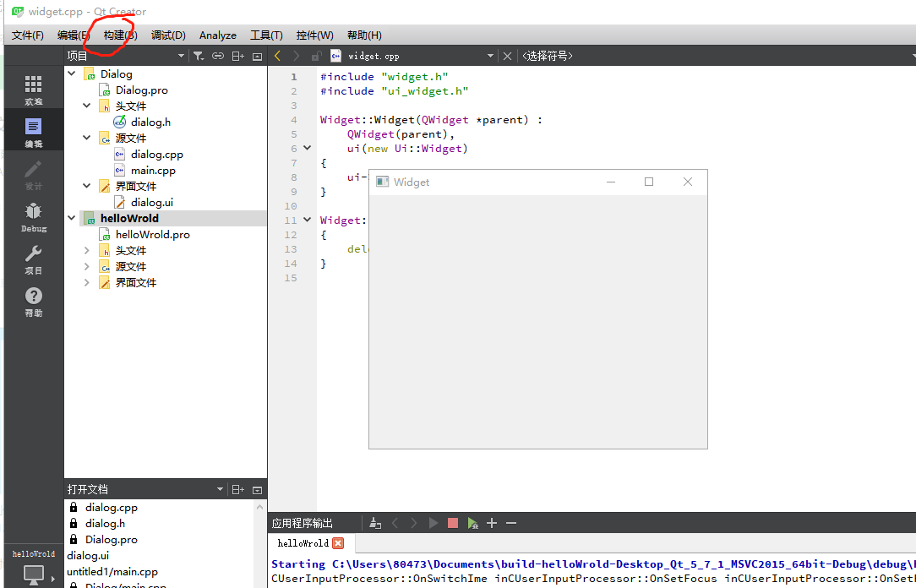Open the 工具(T) tools menu
The height and width of the screenshot is (588, 916).
pos(266,35)
